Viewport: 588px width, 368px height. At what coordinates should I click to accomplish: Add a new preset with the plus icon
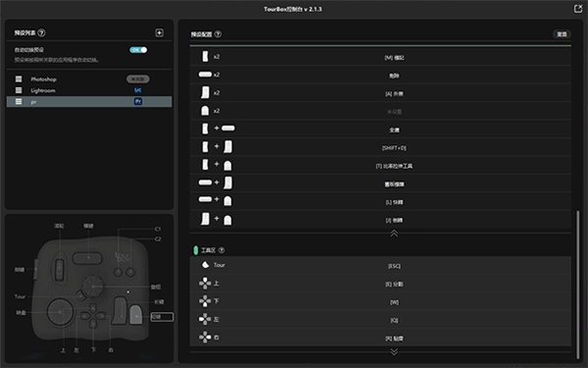click(x=160, y=33)
